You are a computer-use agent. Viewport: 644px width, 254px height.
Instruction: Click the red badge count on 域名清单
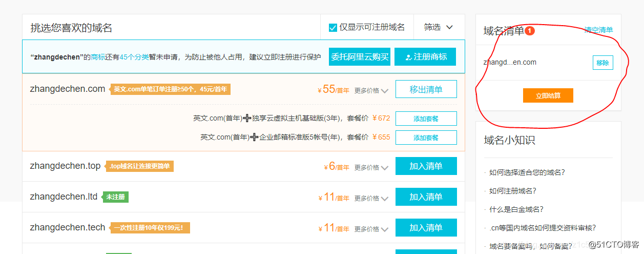pos(530,31)
